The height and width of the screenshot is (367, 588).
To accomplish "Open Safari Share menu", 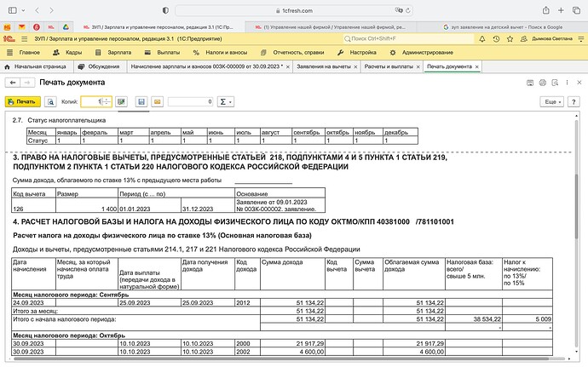I will pyautogui.click(x=546, y=10).
